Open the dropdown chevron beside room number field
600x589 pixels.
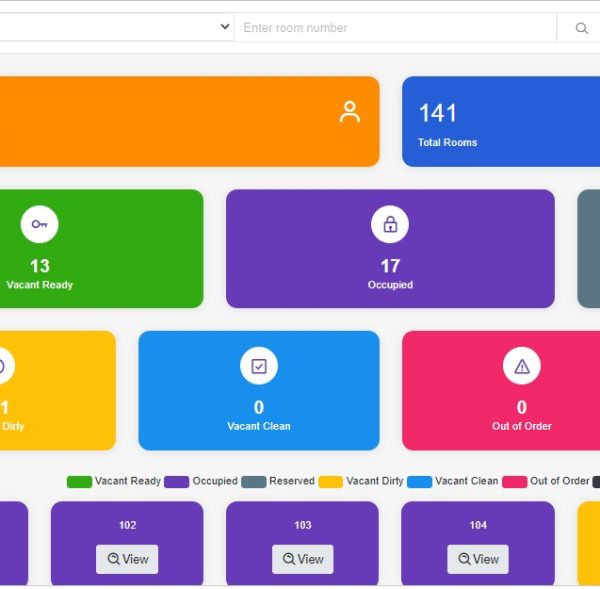(225, 27)
